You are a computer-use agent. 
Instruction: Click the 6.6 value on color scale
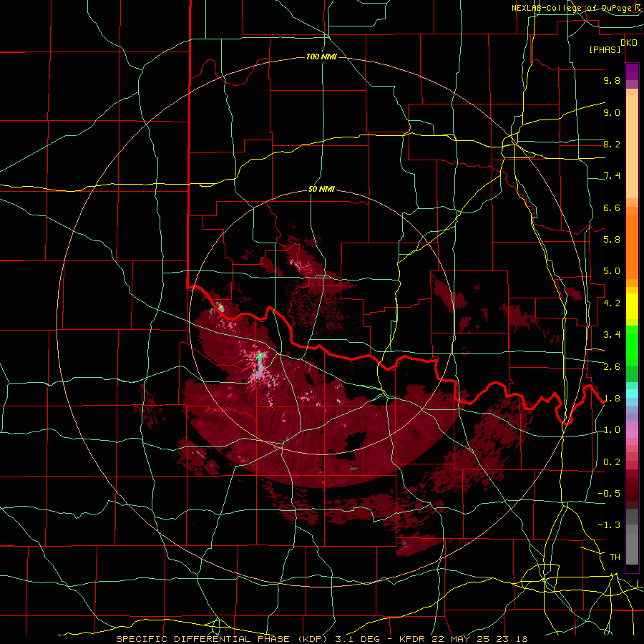(612, 208)
